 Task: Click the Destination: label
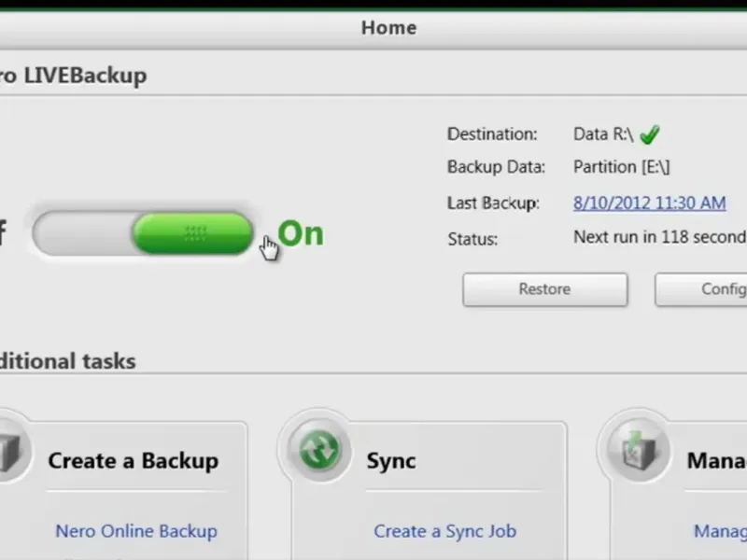point(492,134)
